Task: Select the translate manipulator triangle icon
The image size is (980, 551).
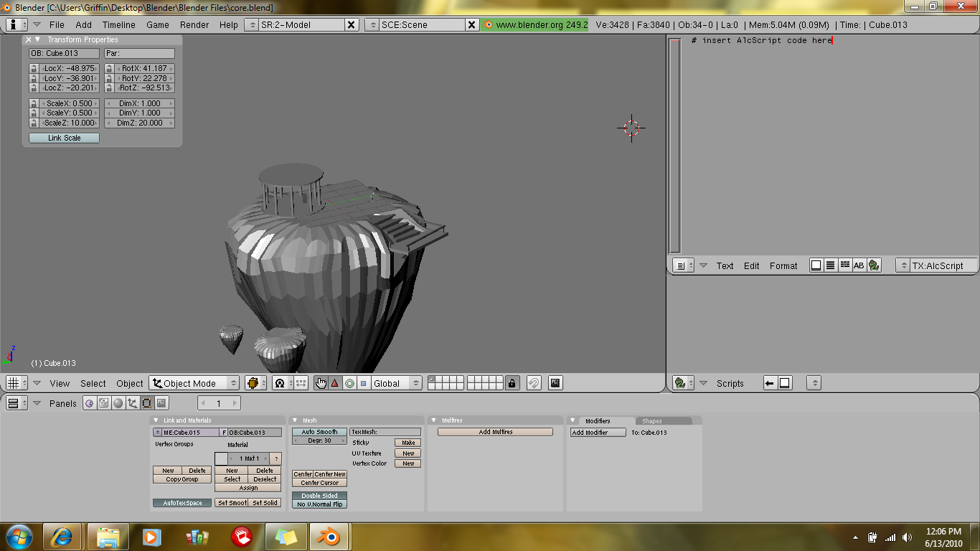Action: pyautogui.click(x=335, y=383)
